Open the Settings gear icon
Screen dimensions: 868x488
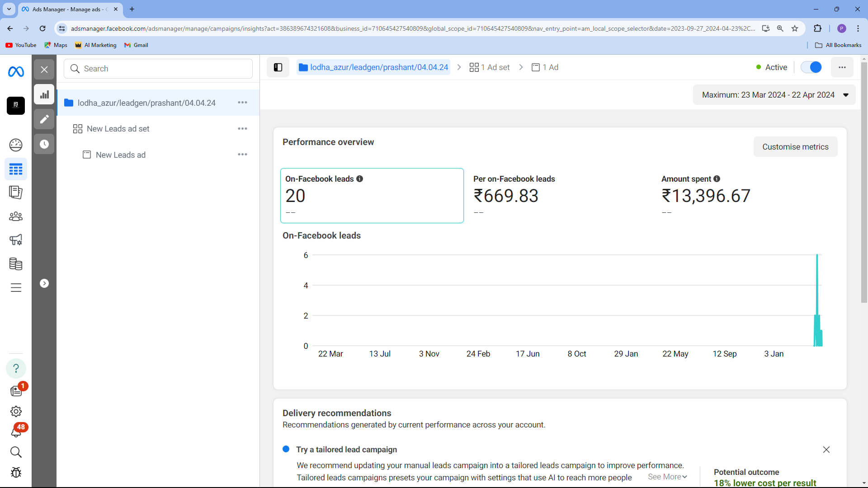coord(16,412)
